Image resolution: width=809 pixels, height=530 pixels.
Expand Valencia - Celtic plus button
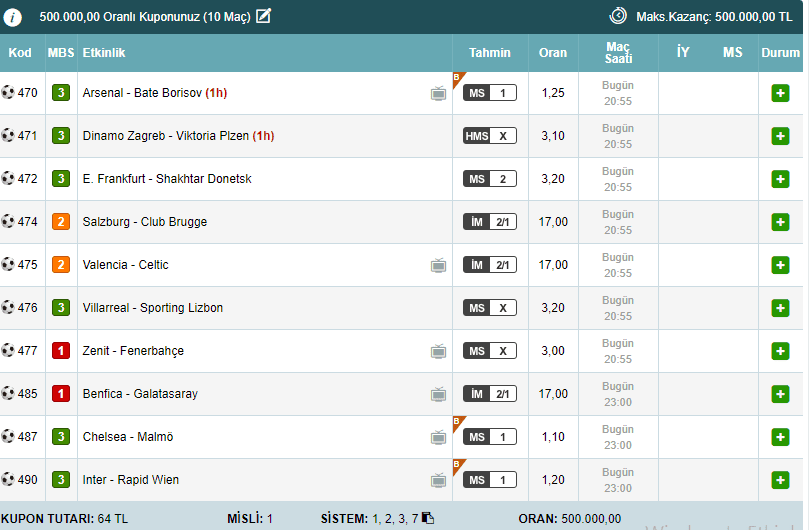[x=780, y=265]
